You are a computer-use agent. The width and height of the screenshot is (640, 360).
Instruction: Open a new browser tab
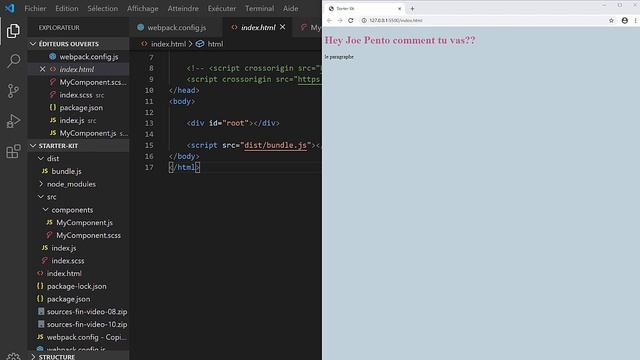coord(412,8)
